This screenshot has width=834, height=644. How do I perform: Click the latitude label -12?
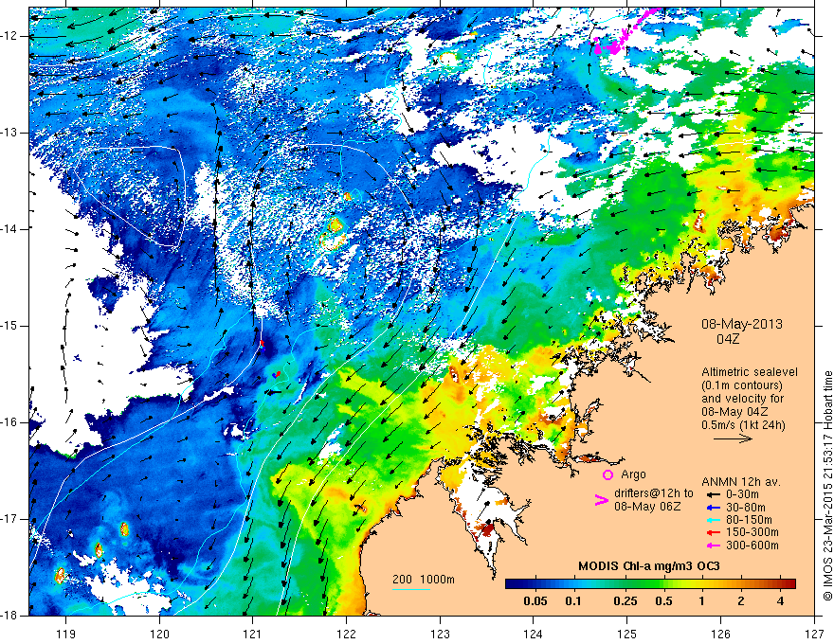pos(9,36)
